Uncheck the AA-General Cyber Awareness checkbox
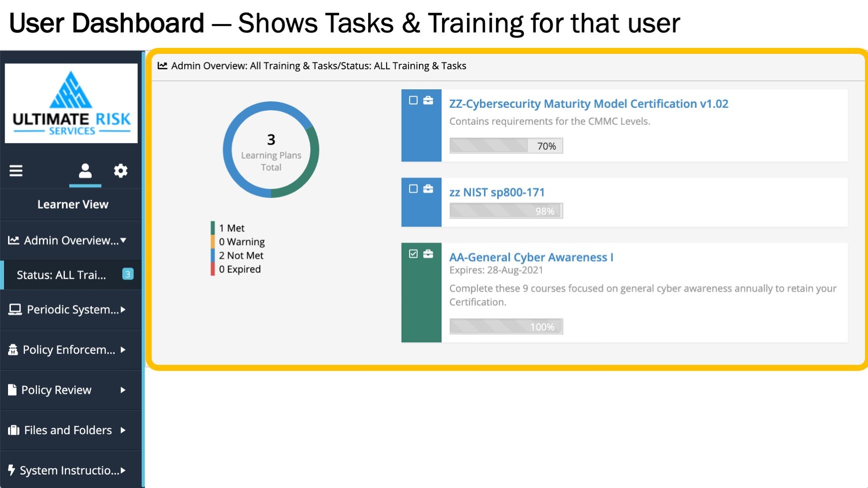 413,254
